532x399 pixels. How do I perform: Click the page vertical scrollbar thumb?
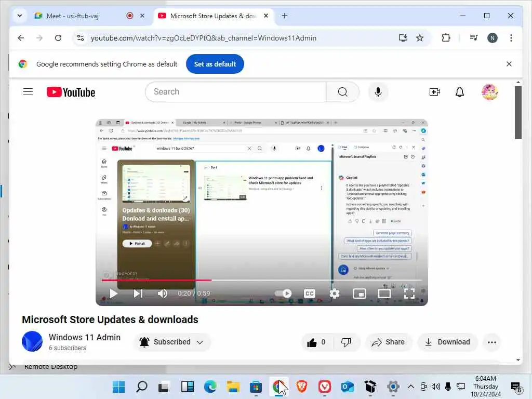click(x=518, y=113)
